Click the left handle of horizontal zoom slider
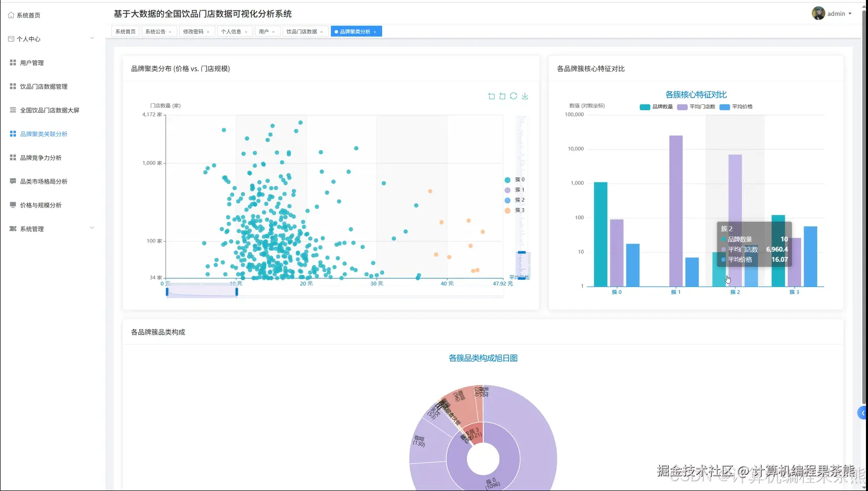The width and height of the screenshot is (868, 491). [167, 292]
